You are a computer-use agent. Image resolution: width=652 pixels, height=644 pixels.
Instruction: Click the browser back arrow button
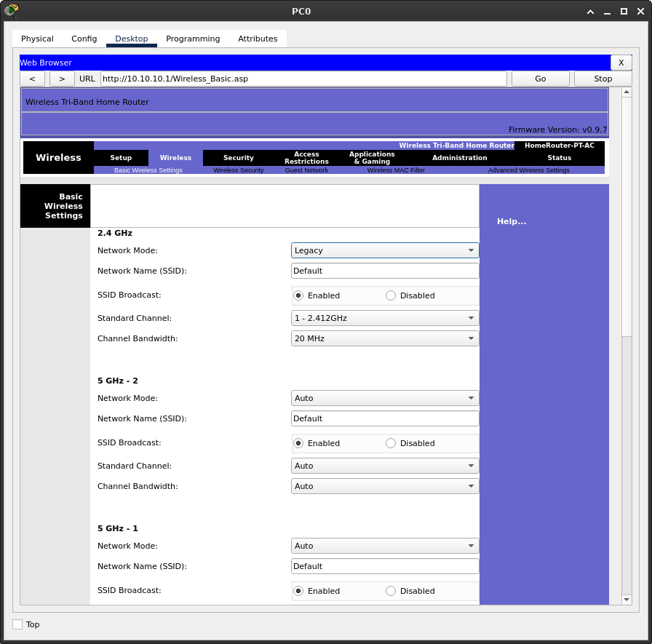(x=32, y=79)
